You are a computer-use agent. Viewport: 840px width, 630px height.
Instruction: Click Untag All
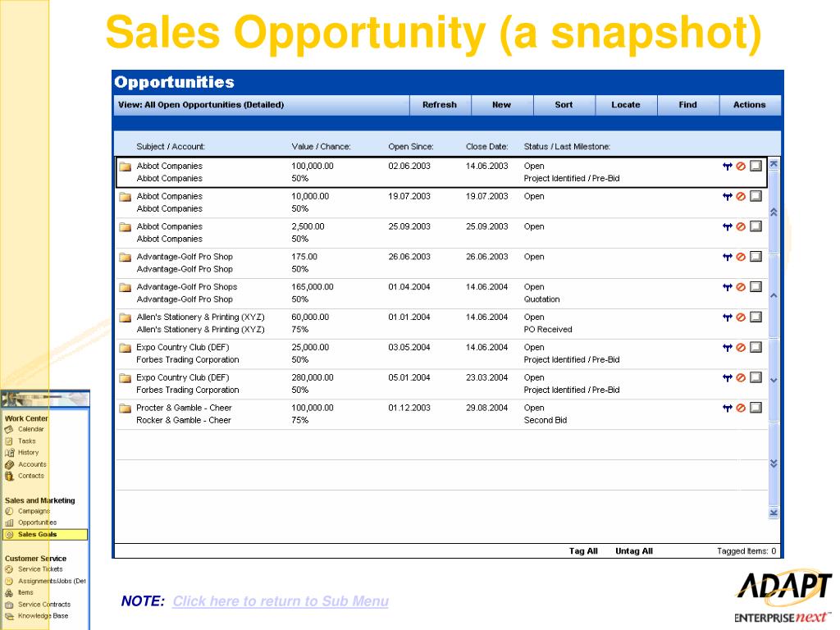pos(634,551)
